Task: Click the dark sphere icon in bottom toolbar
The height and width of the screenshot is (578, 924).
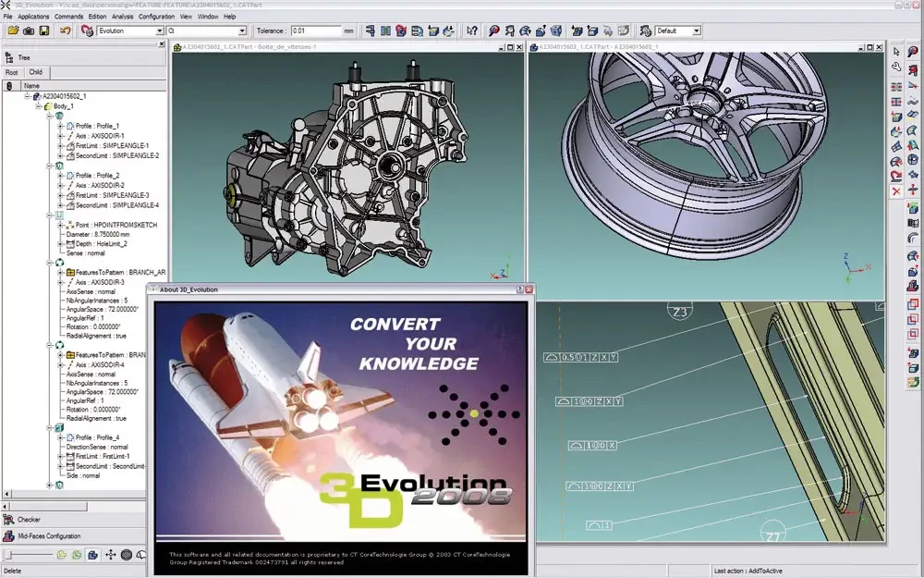Action: point(126,554)
